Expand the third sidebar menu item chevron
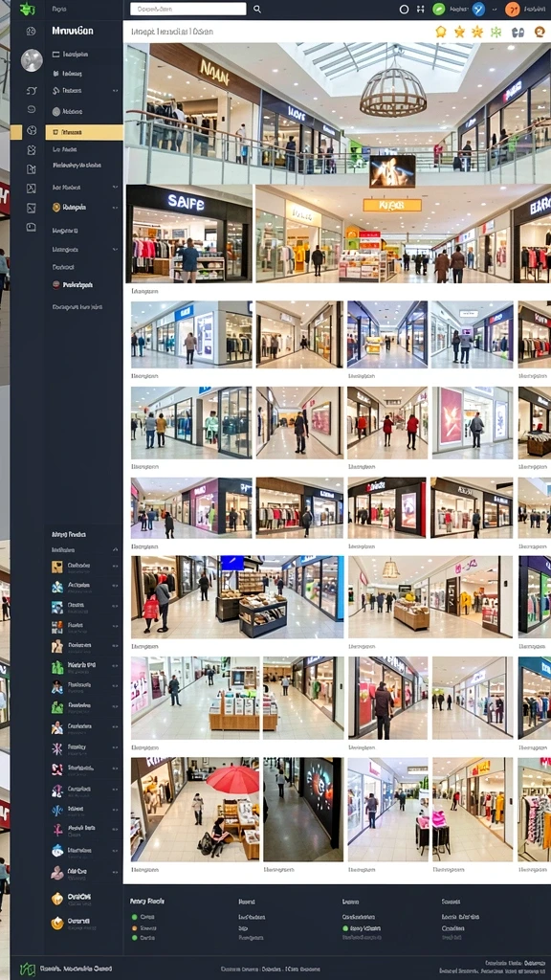The width and height of the screenshot is (551, 980). tap(115, 91)
